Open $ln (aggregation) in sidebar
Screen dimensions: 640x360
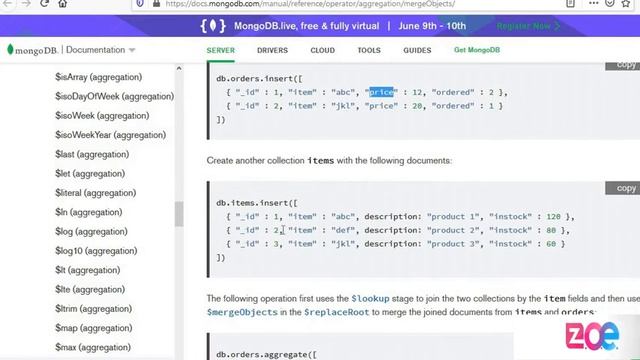point(89,212)
